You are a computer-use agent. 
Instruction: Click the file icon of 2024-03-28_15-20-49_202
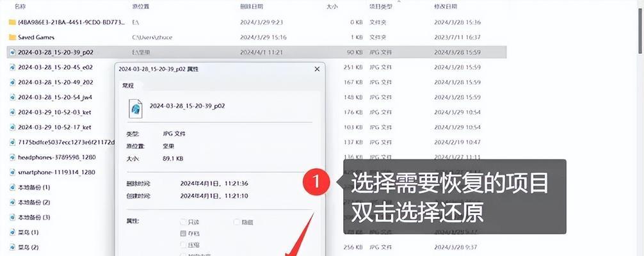coord(13,82)
